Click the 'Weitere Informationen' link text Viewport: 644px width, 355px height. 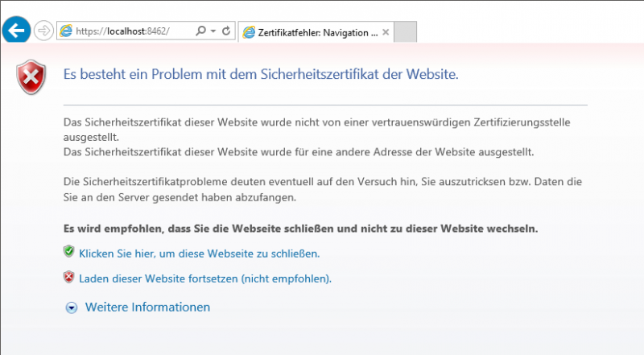pyautogui.click(x=147, y=307)
